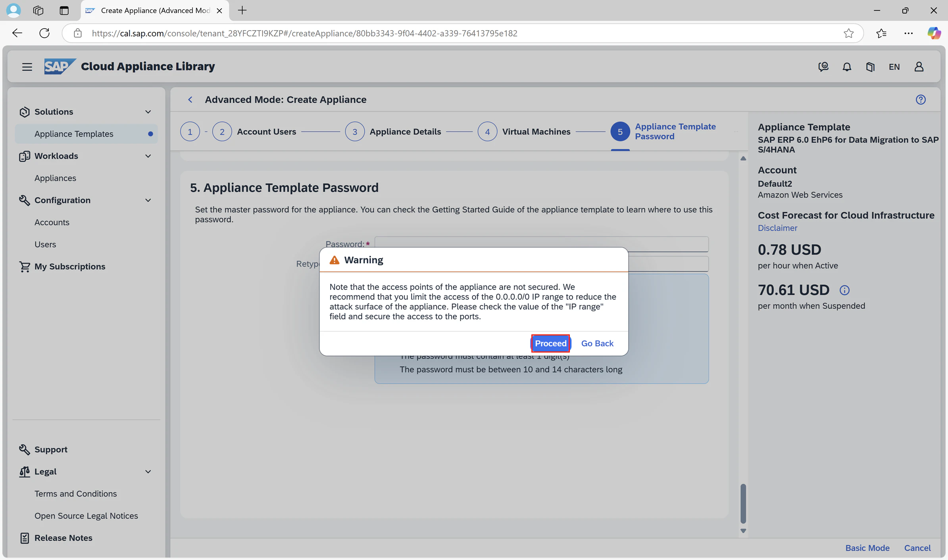Click the info icon next to 70.61 USD

click(x=844, y=290)
